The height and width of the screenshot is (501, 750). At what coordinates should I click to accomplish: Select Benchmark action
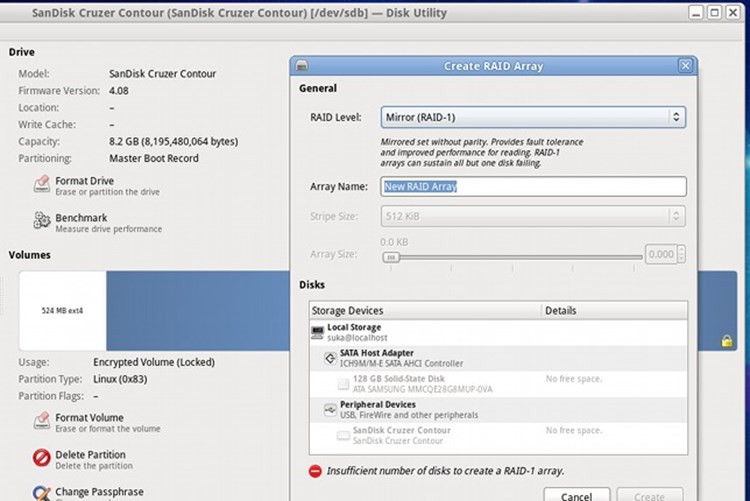[x=98, y=223]
